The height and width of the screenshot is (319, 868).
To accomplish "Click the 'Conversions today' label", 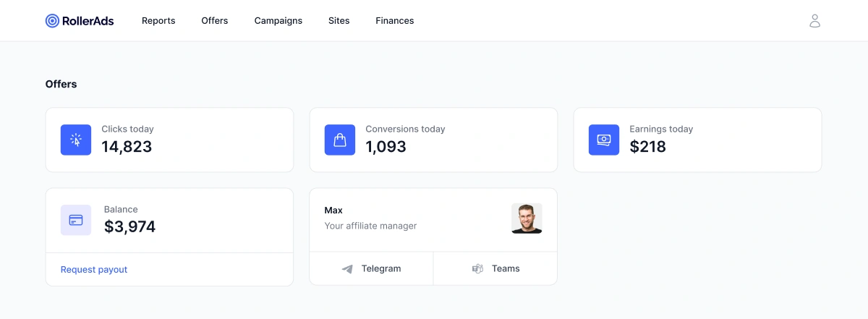I will click(x=405, y=129).
